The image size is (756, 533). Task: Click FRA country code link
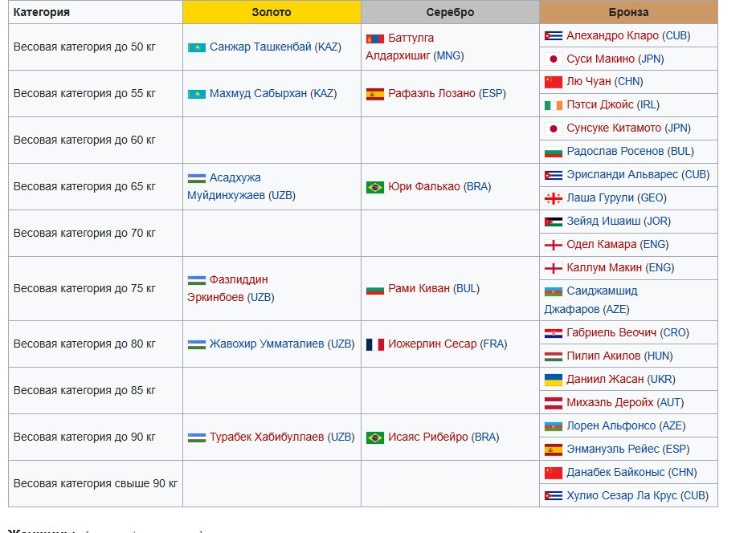coord(493,344)
